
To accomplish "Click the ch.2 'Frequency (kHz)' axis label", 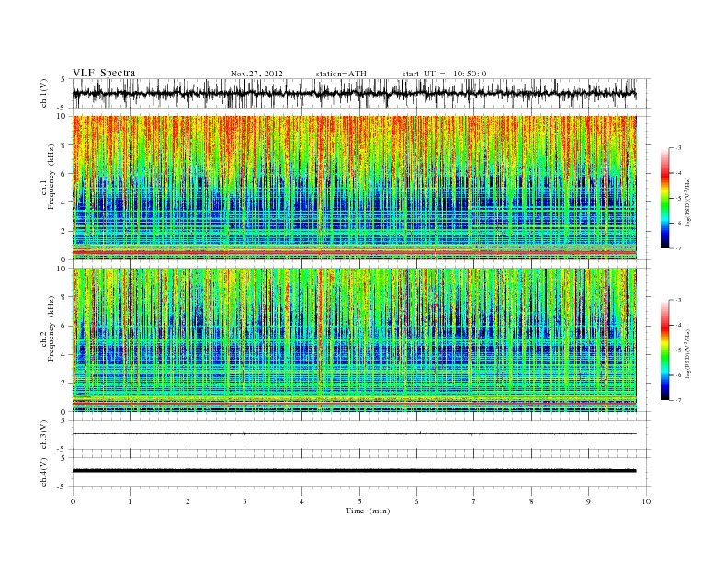I will pos(51,328).
